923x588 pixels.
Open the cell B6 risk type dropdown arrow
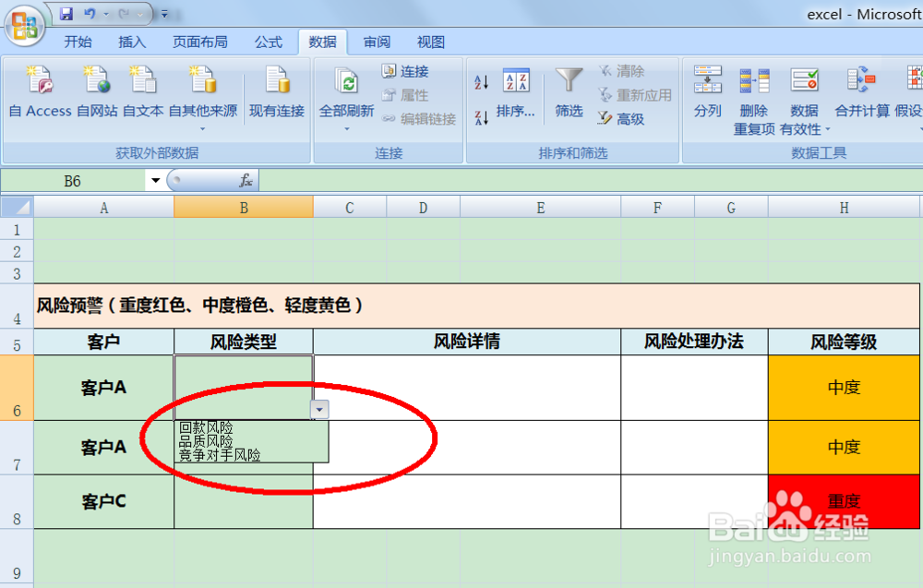[x=318, y=409]
